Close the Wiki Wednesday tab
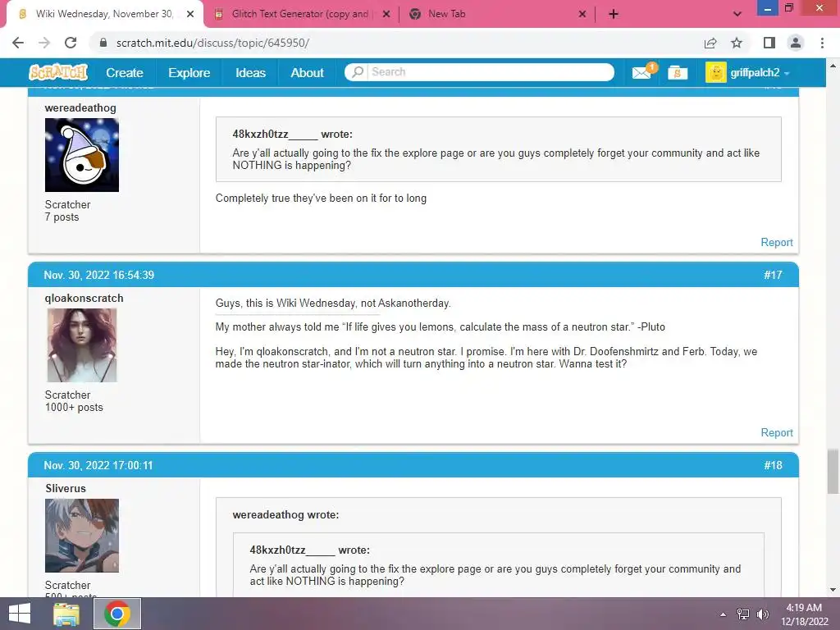This screenshot has width=840, height=630. point(190,15)
